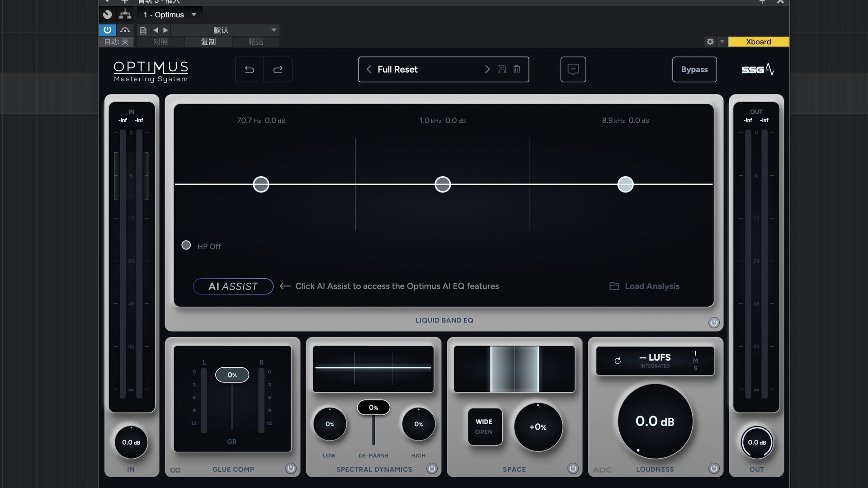The image size is (868, 488).
Task: Toggle the HP Off filter switch
Action: 186,245
